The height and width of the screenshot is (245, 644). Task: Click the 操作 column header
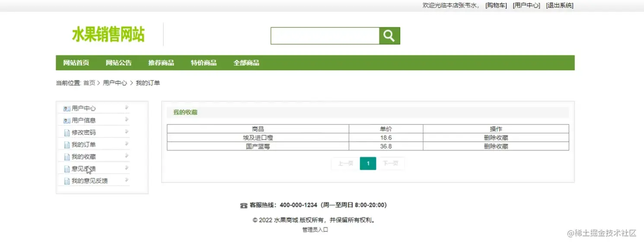point(496,129)
